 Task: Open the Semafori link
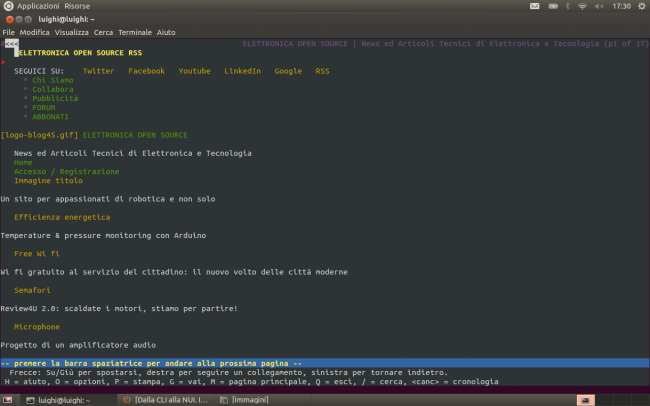32,290
